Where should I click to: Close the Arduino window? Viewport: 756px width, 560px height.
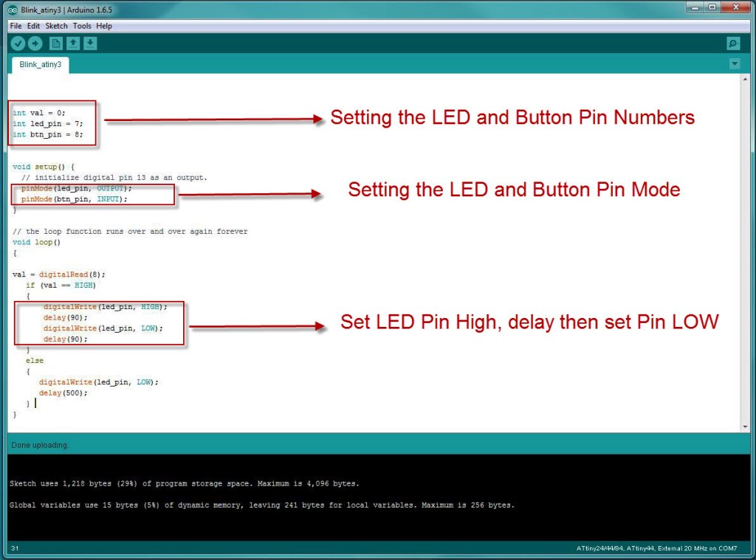[x=736, y=7]
